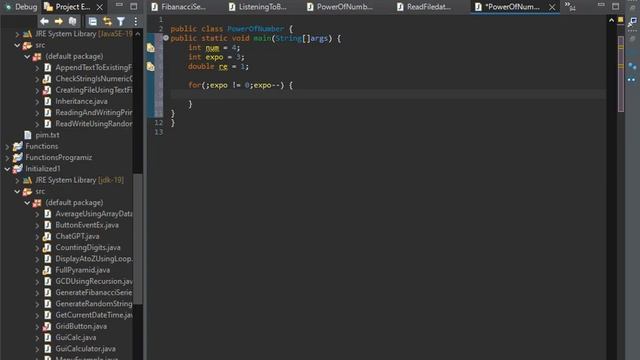This screenshot has height=360, width=640.
Task: Expand the AppendTextToExistingF file node
Action: click(37, 68)
